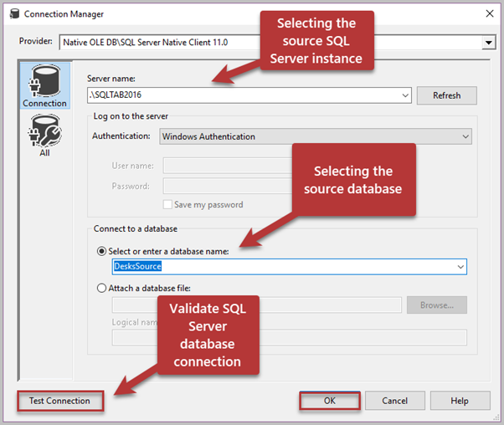The image size is (504, 425).
Task: Click the Password input field
Action: 228,186
